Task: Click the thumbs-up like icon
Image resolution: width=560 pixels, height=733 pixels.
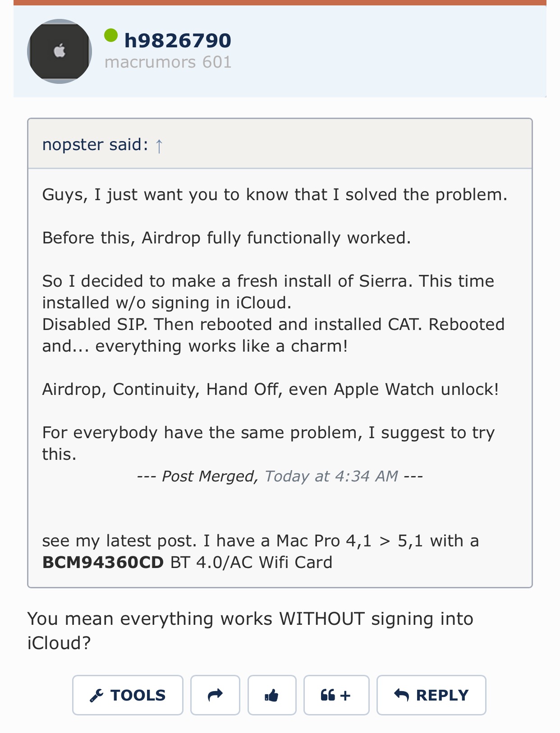Action: click(x=271, y=695)
